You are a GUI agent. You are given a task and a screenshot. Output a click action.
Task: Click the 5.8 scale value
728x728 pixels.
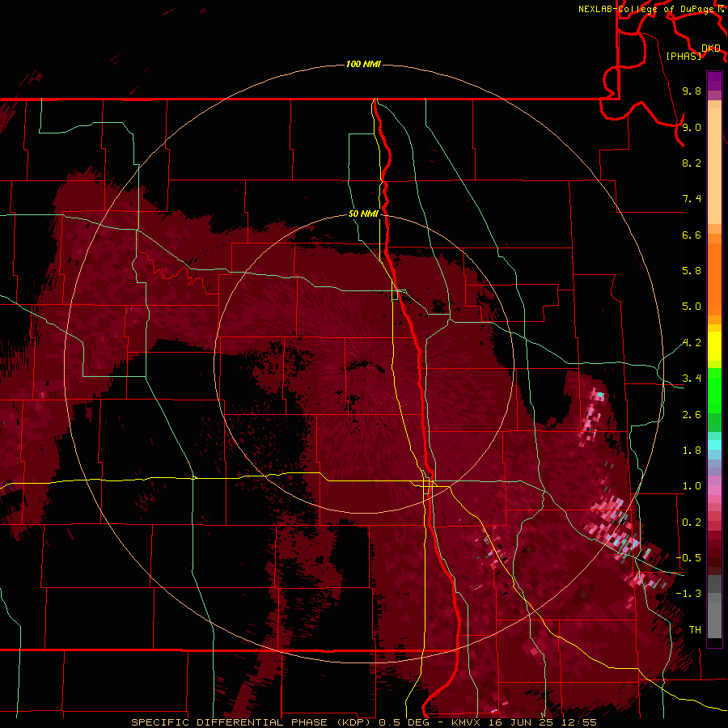coord(692,271)
